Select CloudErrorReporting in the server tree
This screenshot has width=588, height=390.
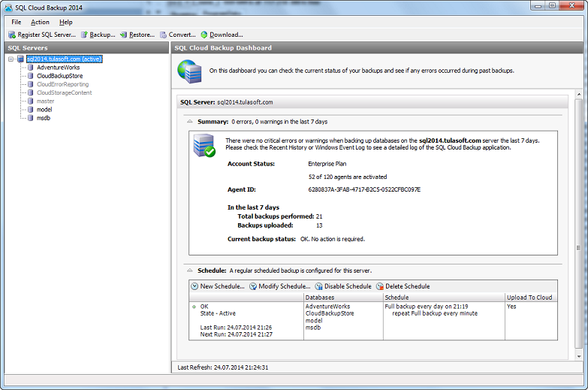click(62, 84)
